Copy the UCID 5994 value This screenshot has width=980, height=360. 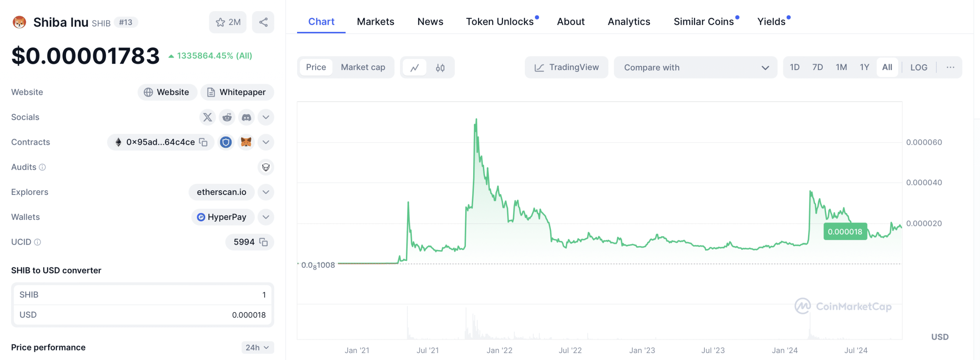click(263, 242)
